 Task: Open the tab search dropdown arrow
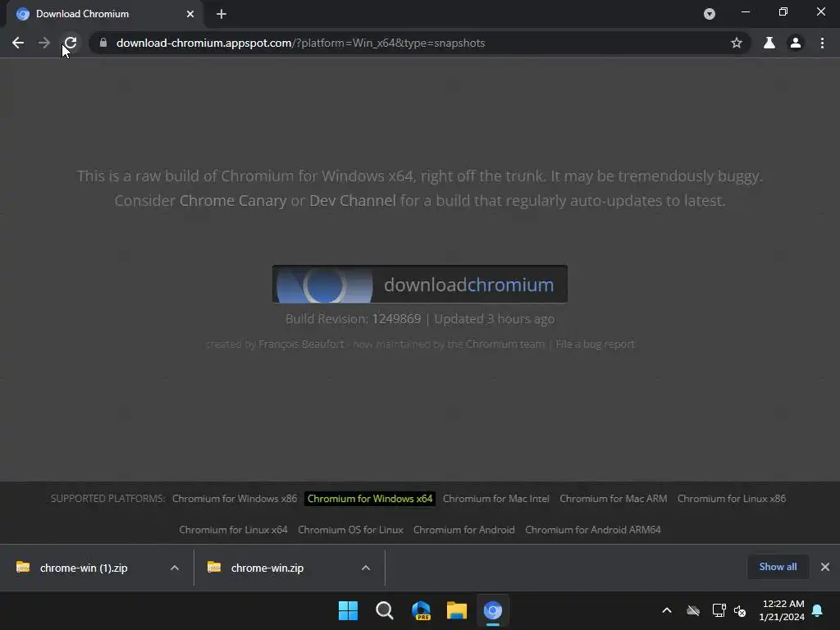[x=710, y=14]
